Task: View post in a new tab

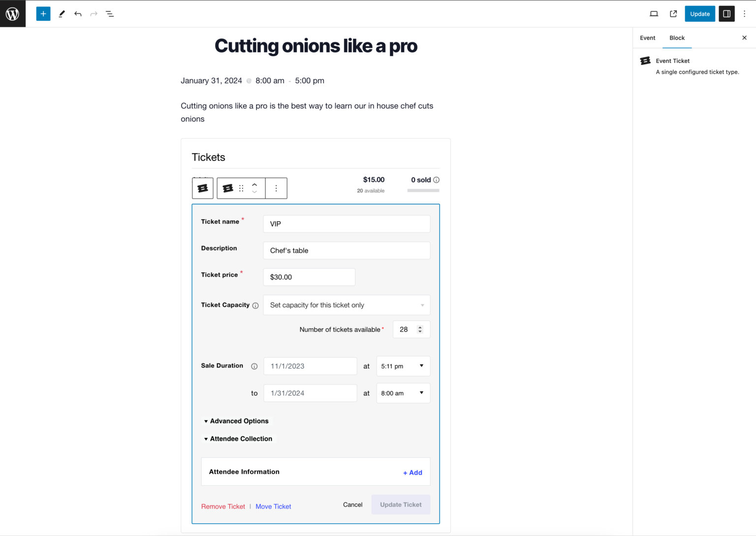Action: [x=673, y=14]
